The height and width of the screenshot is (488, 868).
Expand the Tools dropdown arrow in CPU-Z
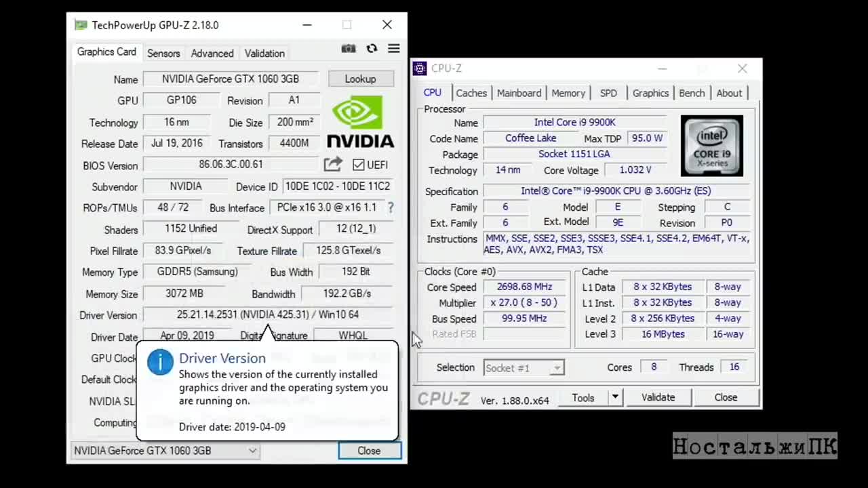[x=615, y=398]
